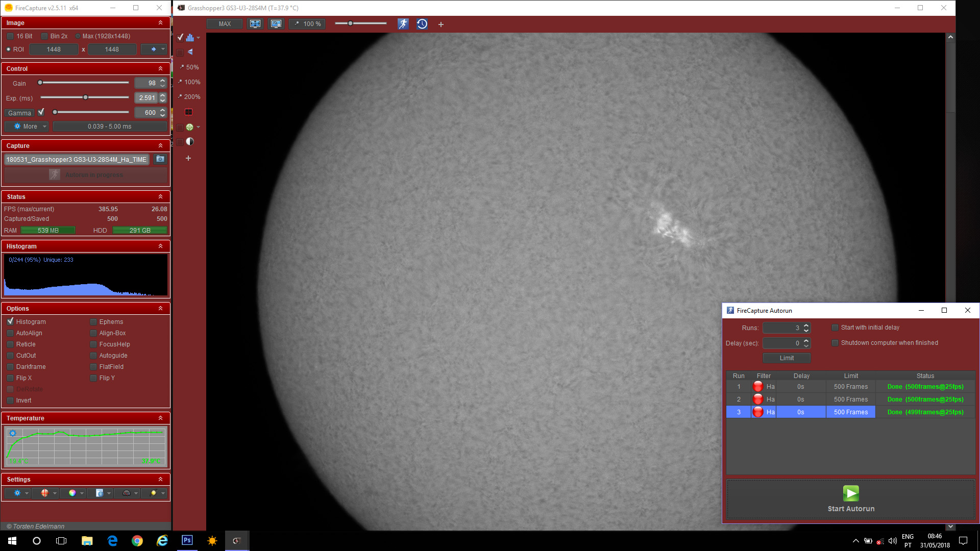Open the ROI preset arrow dropdown

(154, 49)
